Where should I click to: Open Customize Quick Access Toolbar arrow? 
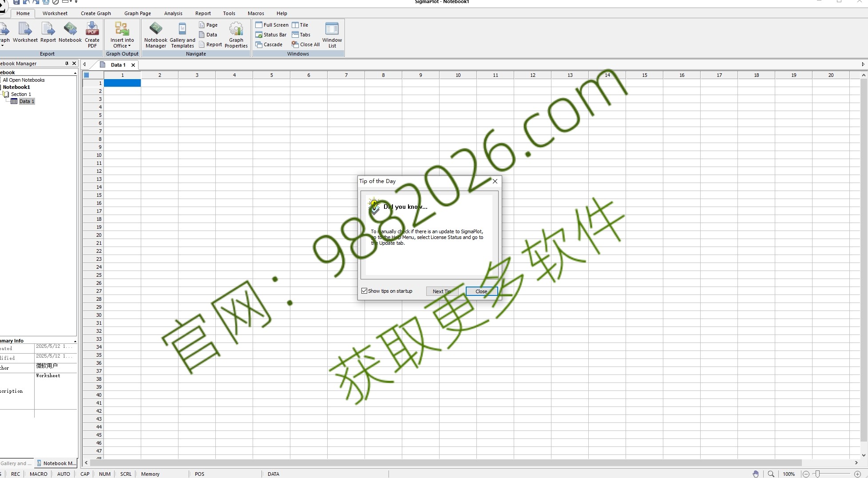tap(76, 2)
